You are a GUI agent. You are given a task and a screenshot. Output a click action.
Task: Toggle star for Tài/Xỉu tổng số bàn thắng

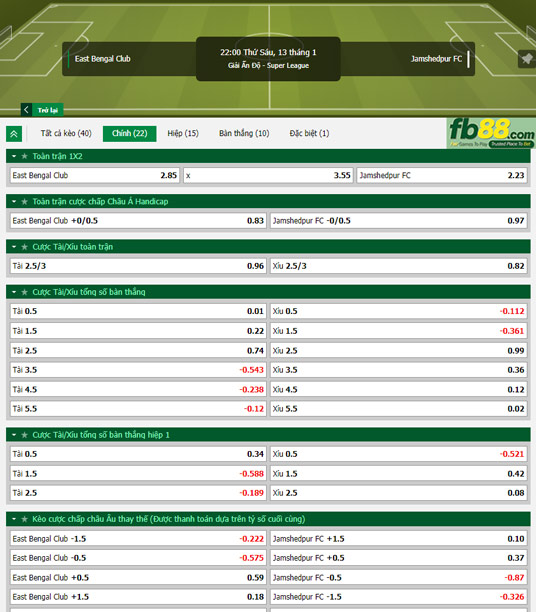(x=25, y=292)
